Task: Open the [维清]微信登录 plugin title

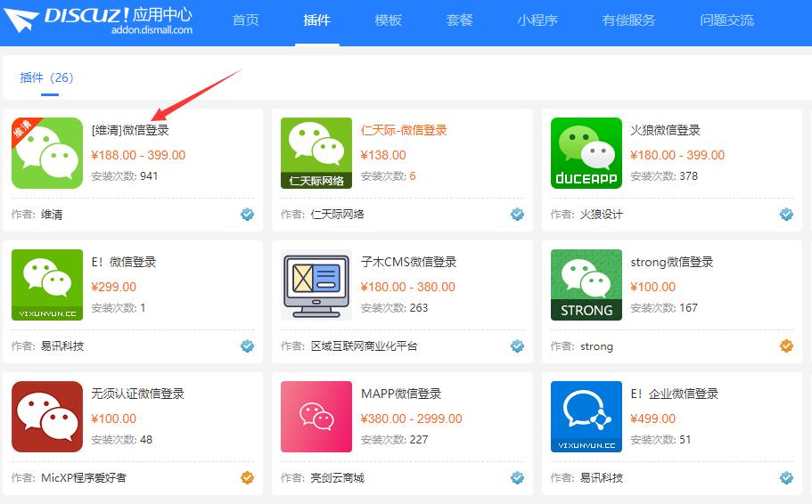Action: point(130,130)
